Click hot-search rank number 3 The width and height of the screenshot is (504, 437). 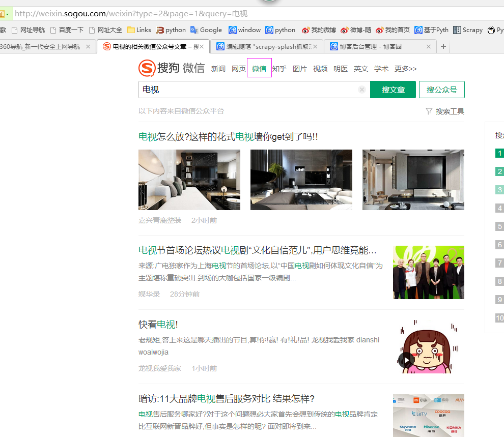[x=499, y=190]
